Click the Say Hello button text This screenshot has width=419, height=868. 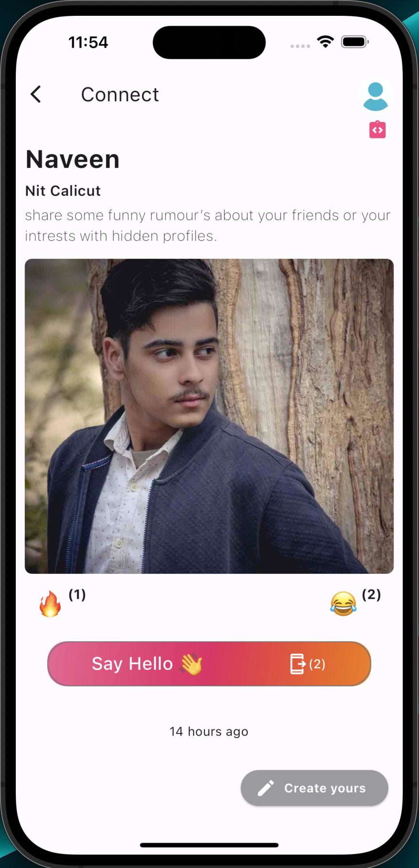tap(132, 664)
